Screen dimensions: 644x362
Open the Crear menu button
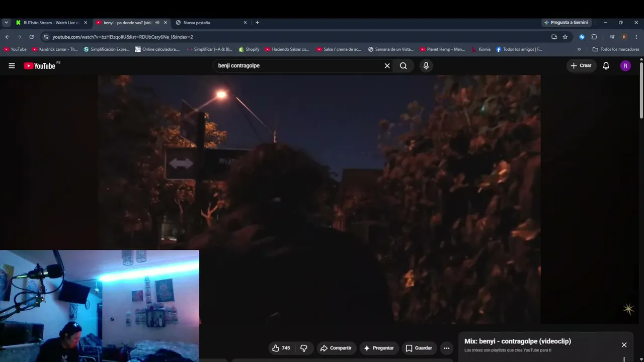click(x=581, y=66)
